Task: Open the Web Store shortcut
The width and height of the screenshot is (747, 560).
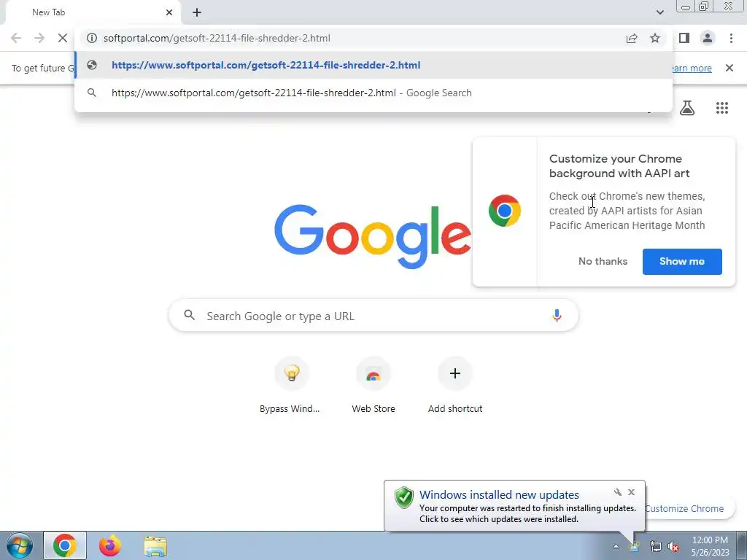Action: pyautogui.click(x=373, y=385)
